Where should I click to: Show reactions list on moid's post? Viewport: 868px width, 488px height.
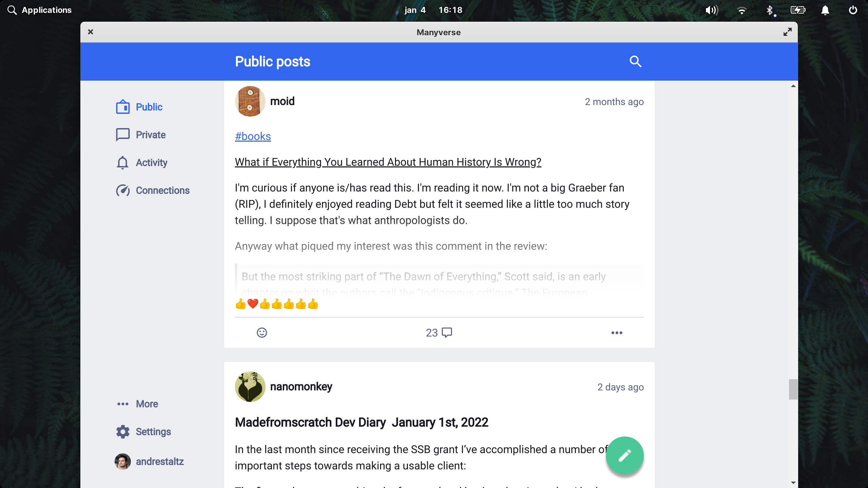[277, 304]
